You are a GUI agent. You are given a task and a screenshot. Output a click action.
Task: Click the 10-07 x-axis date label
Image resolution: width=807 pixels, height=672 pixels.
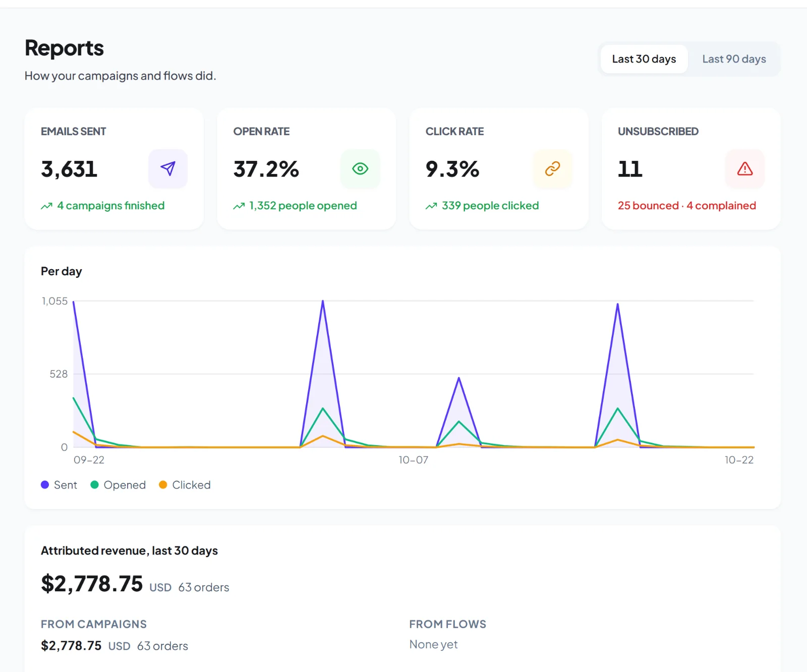413,460
